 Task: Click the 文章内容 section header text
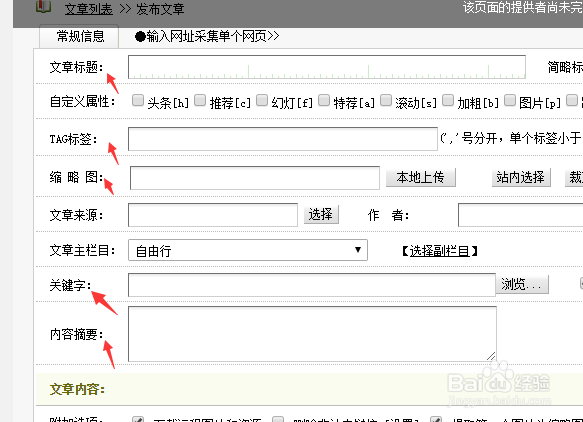(77, 389)
